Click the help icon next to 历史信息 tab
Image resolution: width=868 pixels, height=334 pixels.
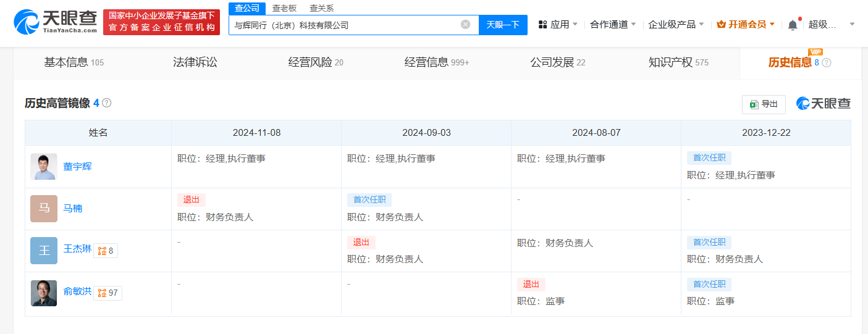coord(827,63)
